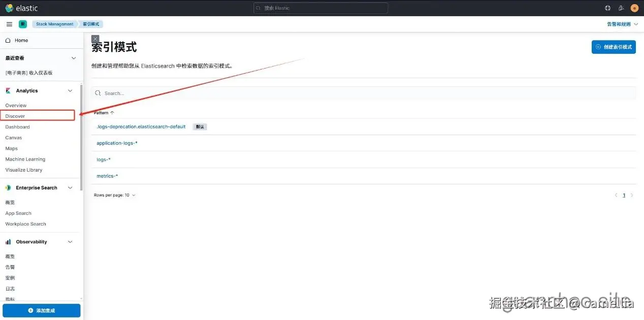
Task: Click the Enterprise Search icon
Action: pos(8,187)
